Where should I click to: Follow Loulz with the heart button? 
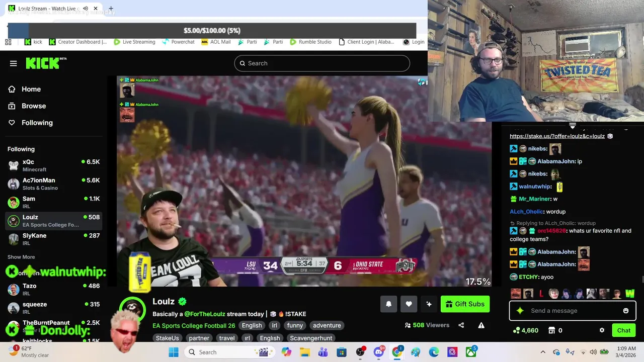[409, 304]
